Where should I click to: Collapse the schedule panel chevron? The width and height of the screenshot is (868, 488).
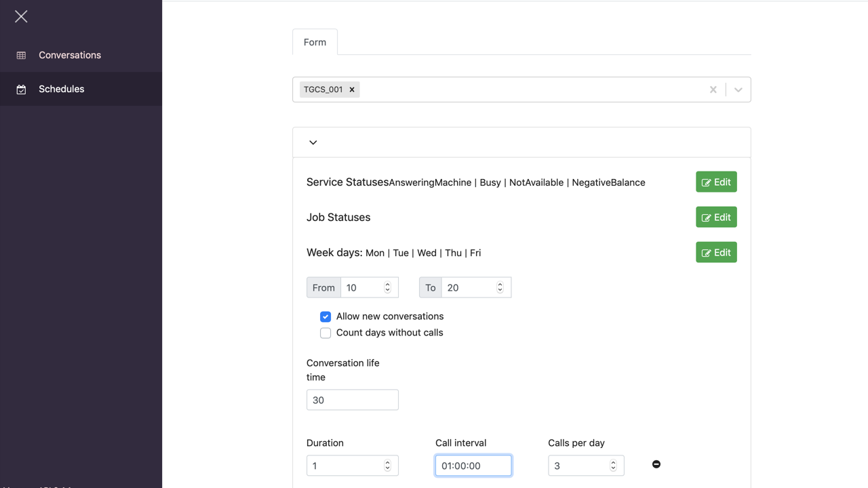(313, 142)
